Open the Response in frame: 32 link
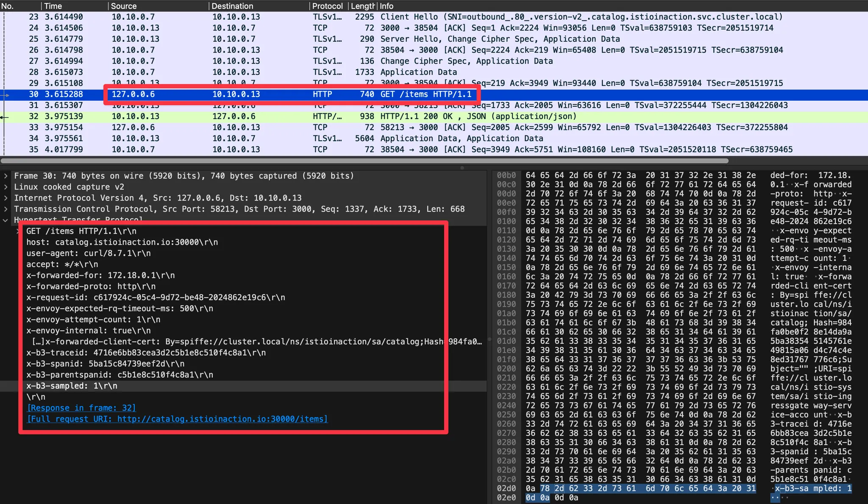The height and width of the screenshot is (504, 868). [81, 408]
